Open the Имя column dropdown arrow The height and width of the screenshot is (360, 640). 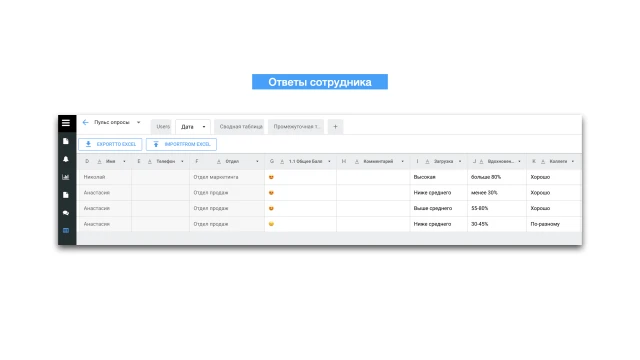coord(124,162)
